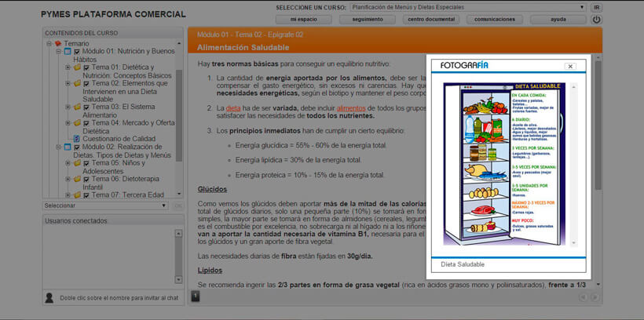Toggle Tema 05 Niños checkbox
Viewport: 644px width, 320px height.
pos(86,163)
